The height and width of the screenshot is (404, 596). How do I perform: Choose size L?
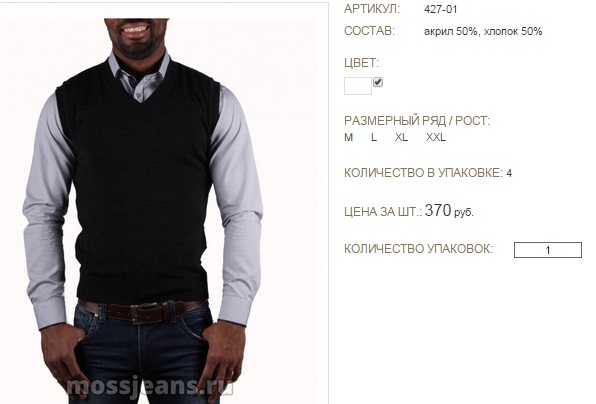click(x=374, y=137)
